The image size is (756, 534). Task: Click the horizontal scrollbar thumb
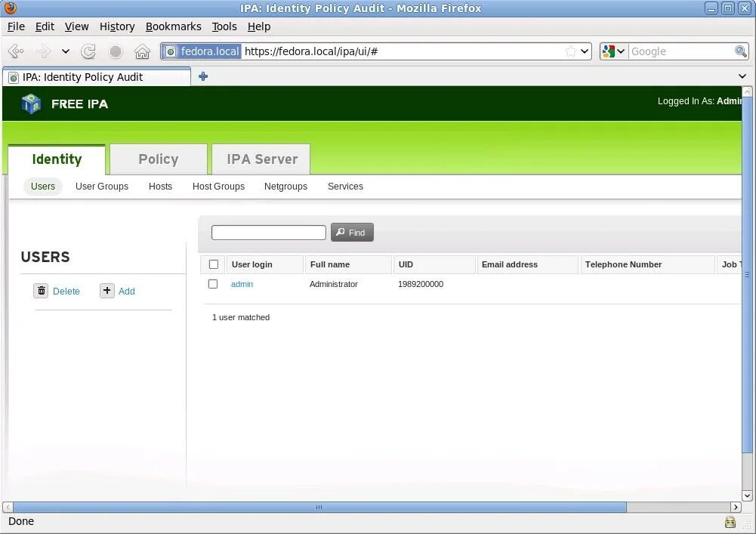tap(319, 507)
